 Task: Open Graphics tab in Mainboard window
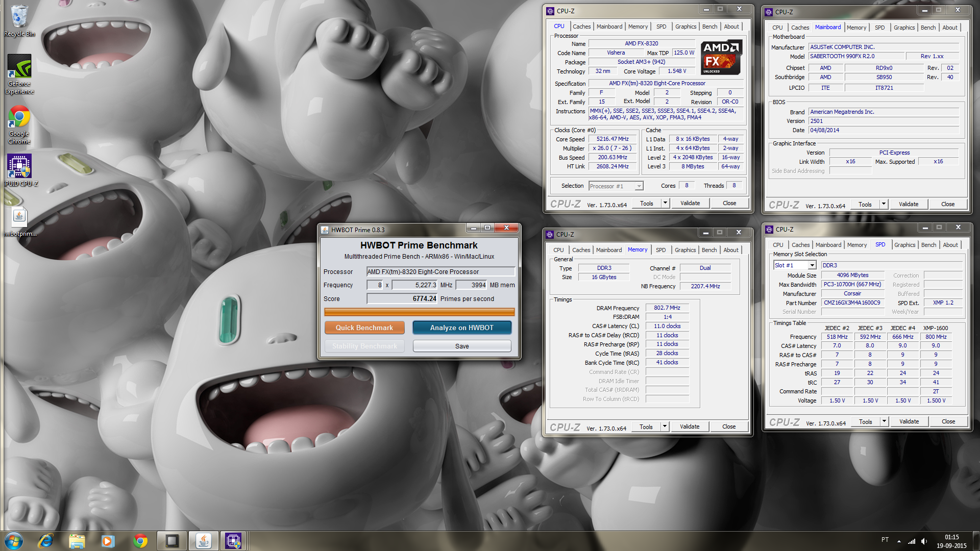pyautogui.click(x=904, y=28)
